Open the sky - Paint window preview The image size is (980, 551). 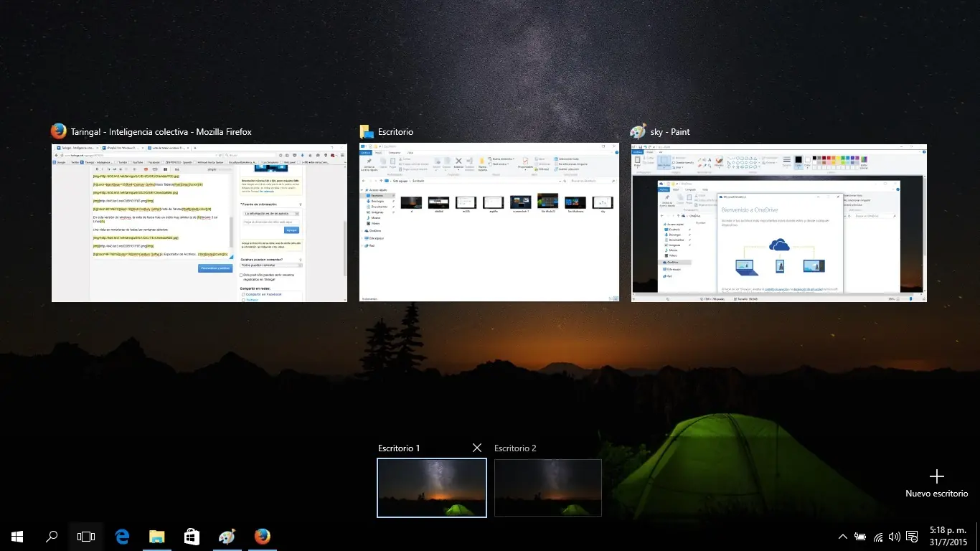(778, 222)
